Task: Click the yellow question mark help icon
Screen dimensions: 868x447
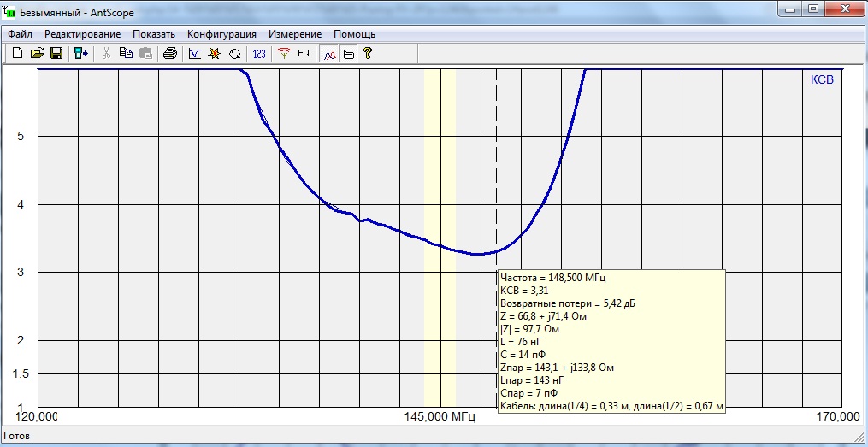Action: coord(367,54)
